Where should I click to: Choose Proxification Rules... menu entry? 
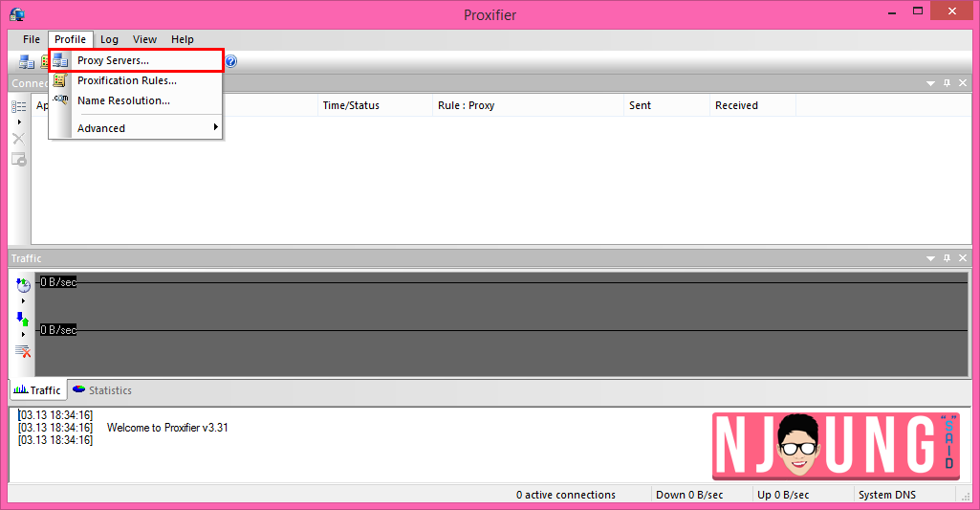[136, 80]
